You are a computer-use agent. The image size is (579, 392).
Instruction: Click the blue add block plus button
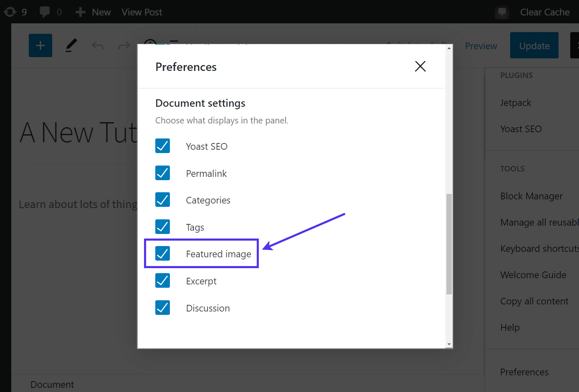[x=40, y=45]
